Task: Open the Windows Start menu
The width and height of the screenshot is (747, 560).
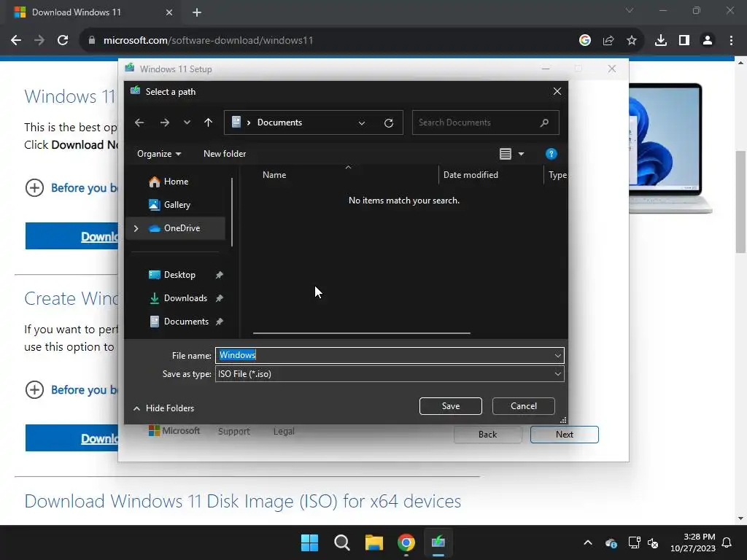Action: coord(309,542)
